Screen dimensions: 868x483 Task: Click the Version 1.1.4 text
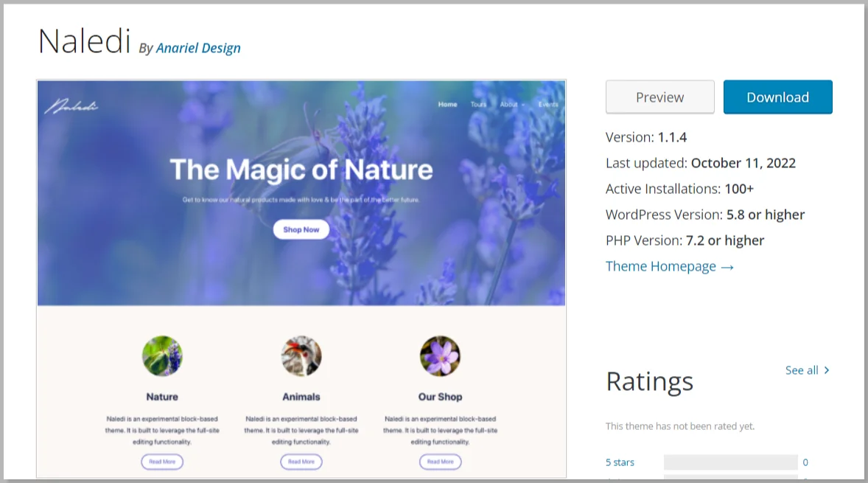click(646, 137)
